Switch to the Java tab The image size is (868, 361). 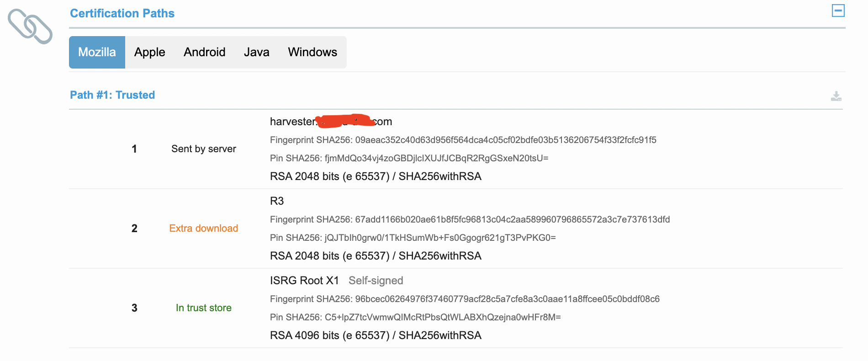[256, 52]
